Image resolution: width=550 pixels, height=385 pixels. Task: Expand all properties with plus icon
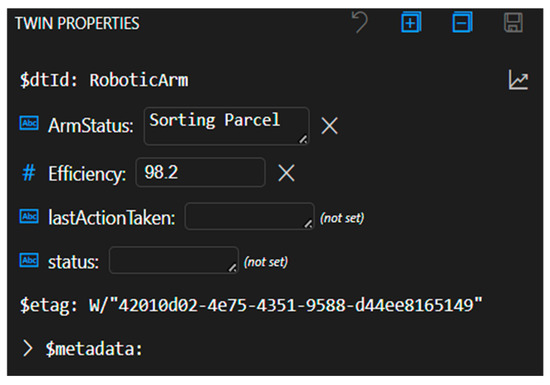click(x=411, y=22)
